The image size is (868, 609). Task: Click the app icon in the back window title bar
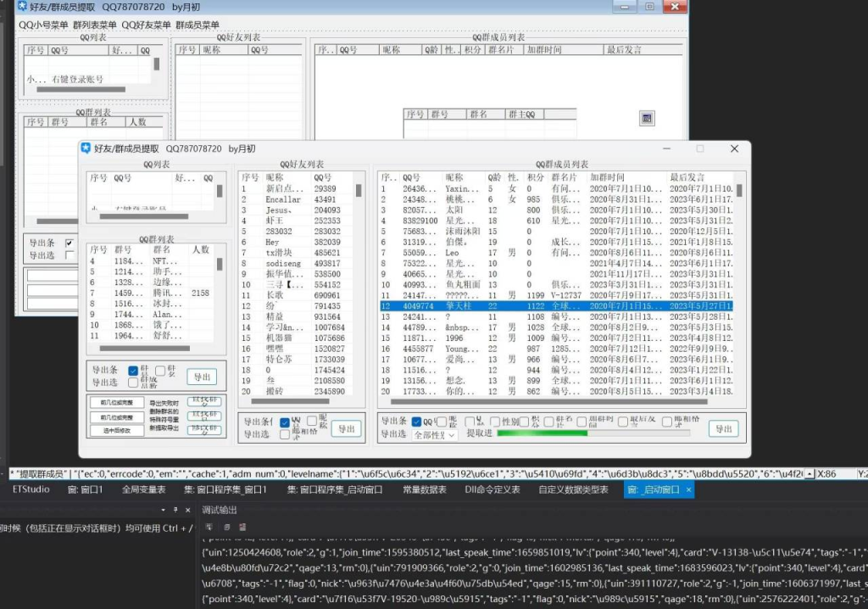pos(22,7)
